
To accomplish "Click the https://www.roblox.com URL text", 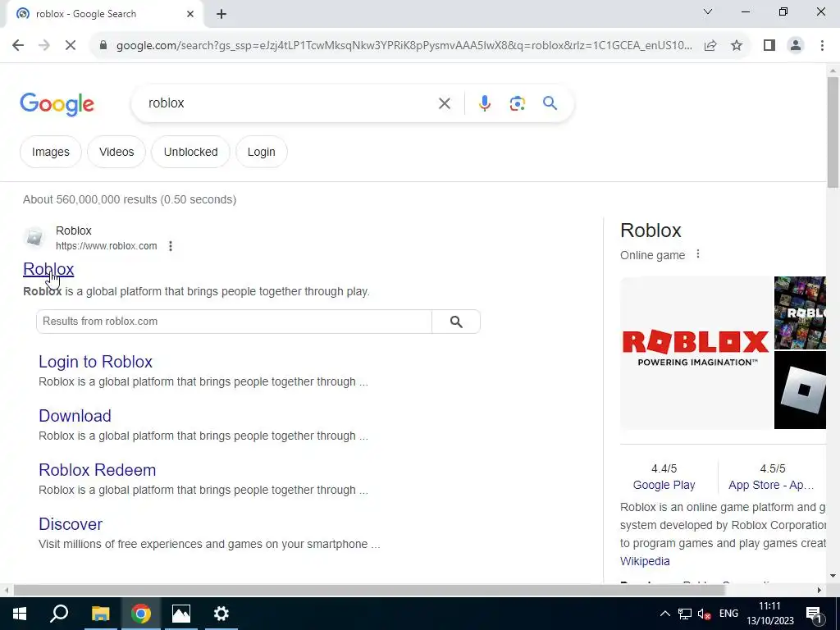I will [106, 246].
